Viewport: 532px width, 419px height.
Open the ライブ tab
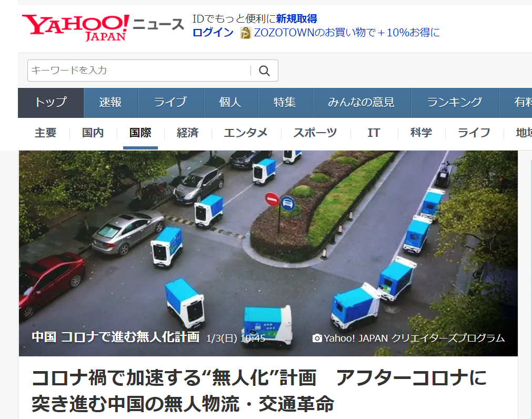click(x=170, y=103)
